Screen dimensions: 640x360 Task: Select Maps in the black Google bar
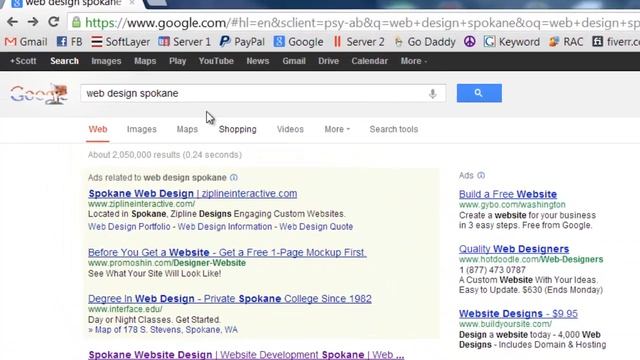[x=145, y=61]
